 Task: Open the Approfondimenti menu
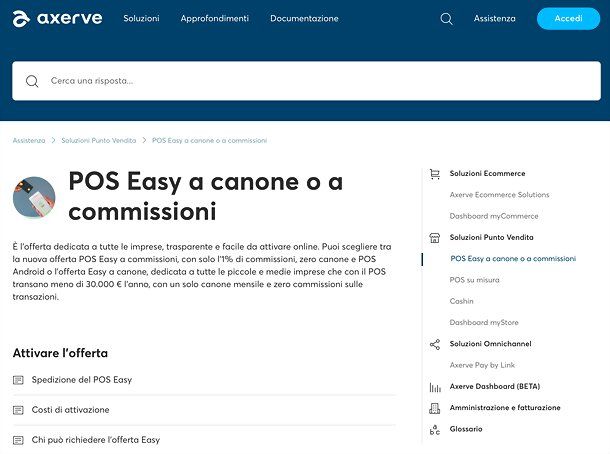(214, 18)
